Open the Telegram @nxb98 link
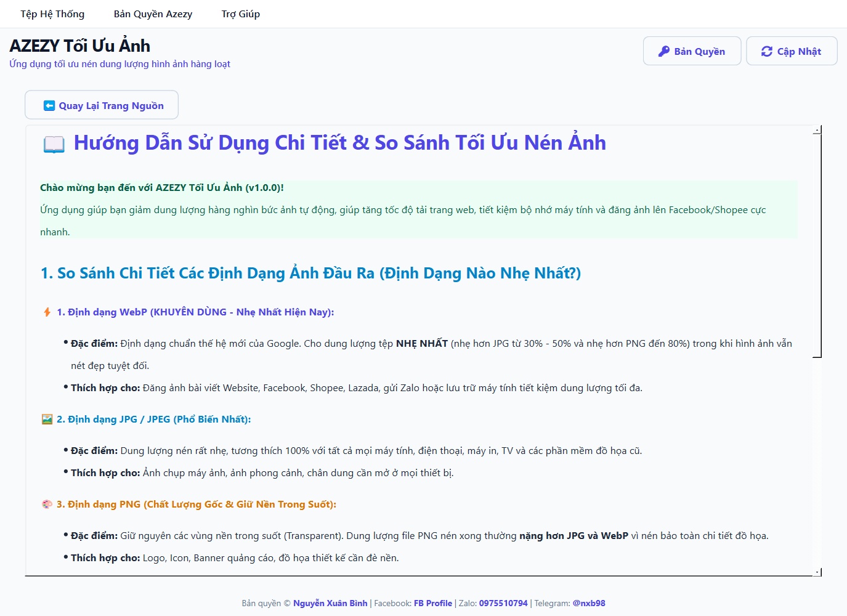 [x=589, y=603]
